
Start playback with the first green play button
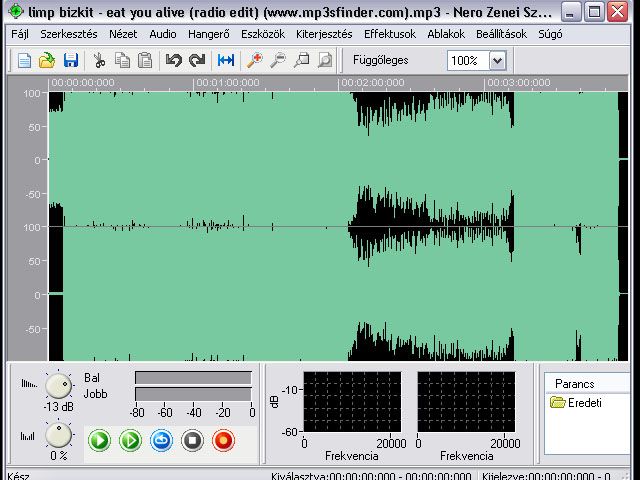(x=99, y=441)
